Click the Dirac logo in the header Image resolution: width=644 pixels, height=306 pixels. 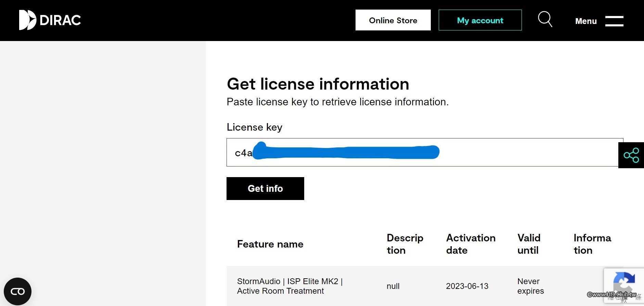coord(50,20)
